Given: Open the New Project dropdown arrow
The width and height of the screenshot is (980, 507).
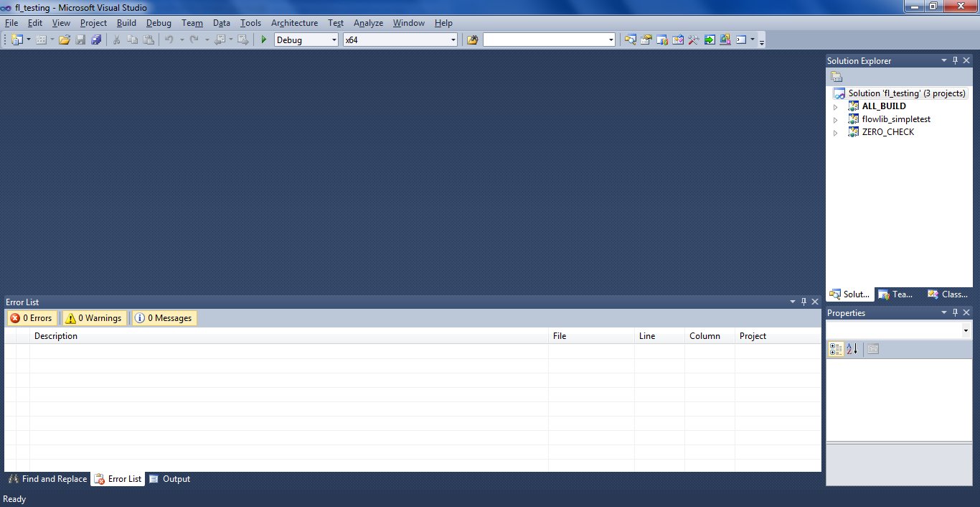Looking at the screenshot, I should [29, 39].
